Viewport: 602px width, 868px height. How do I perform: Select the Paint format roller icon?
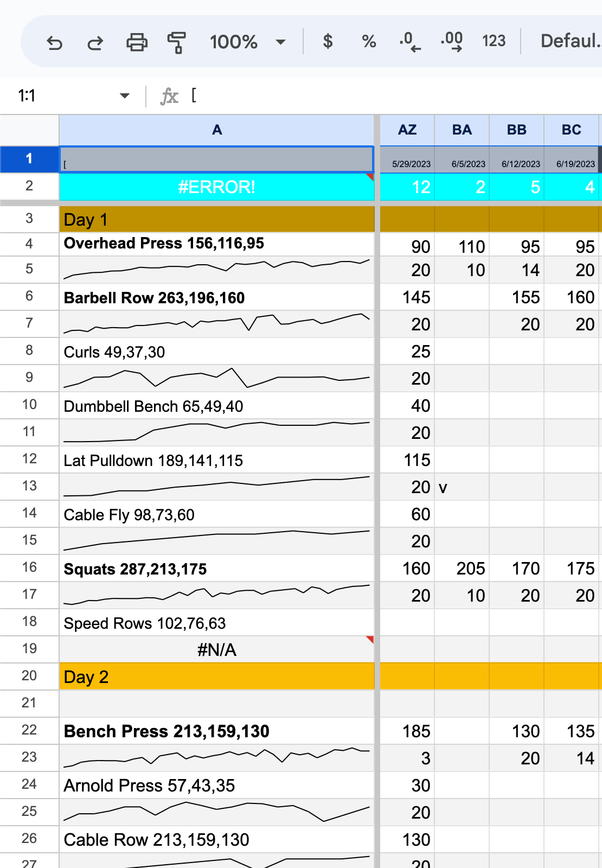(x=176, y=42)
